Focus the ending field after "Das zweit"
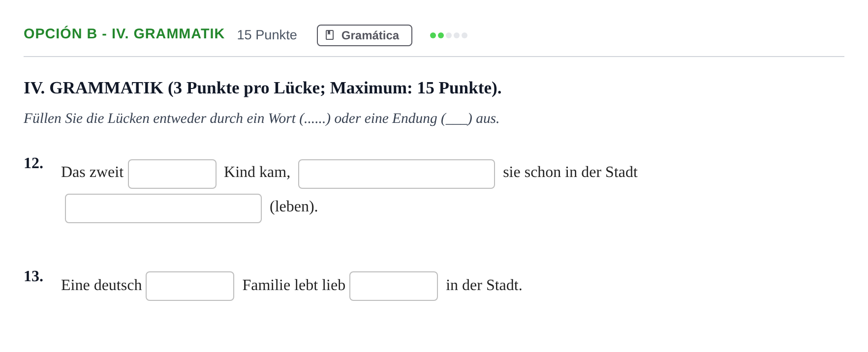The height and width of the screenshot is (352, 868). [x=172, y=174]
